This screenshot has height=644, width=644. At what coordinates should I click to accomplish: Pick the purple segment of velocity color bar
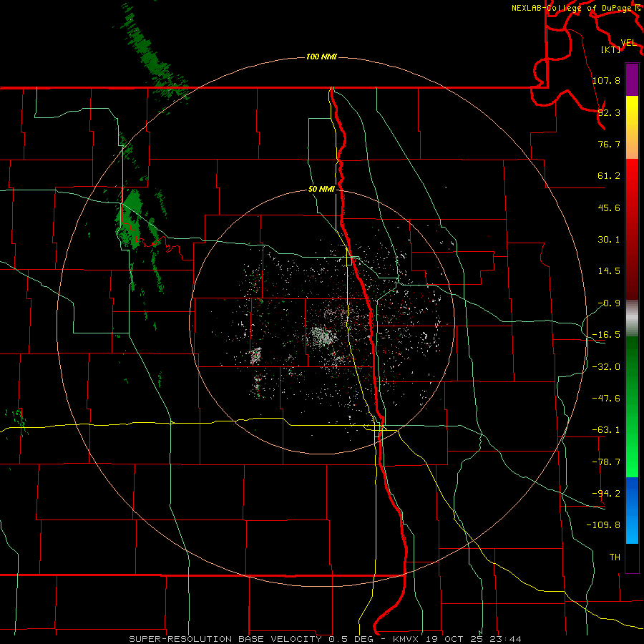(x=632, y=79)
